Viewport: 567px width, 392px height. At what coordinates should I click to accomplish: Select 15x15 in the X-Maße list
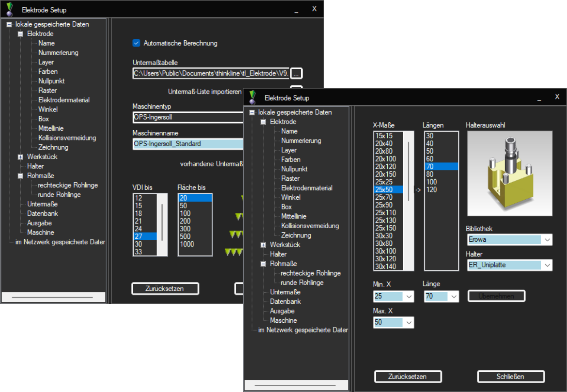(x=389, y=136)
